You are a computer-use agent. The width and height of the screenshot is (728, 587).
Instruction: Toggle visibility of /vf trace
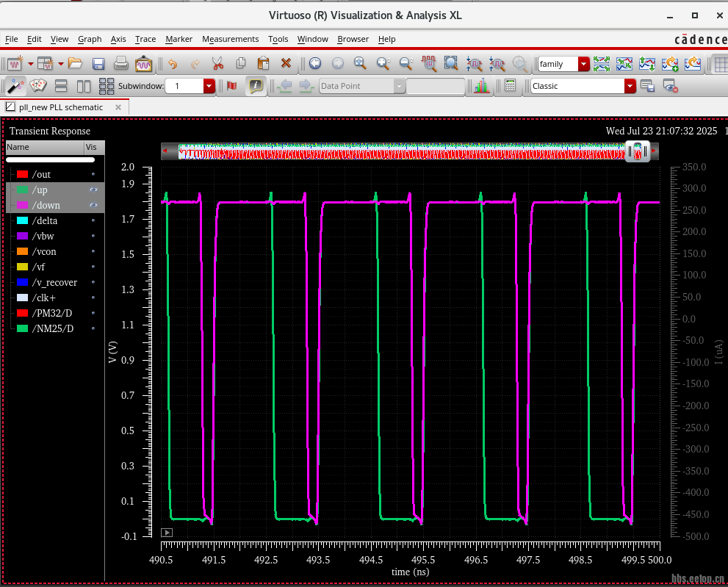pos(93,267)
